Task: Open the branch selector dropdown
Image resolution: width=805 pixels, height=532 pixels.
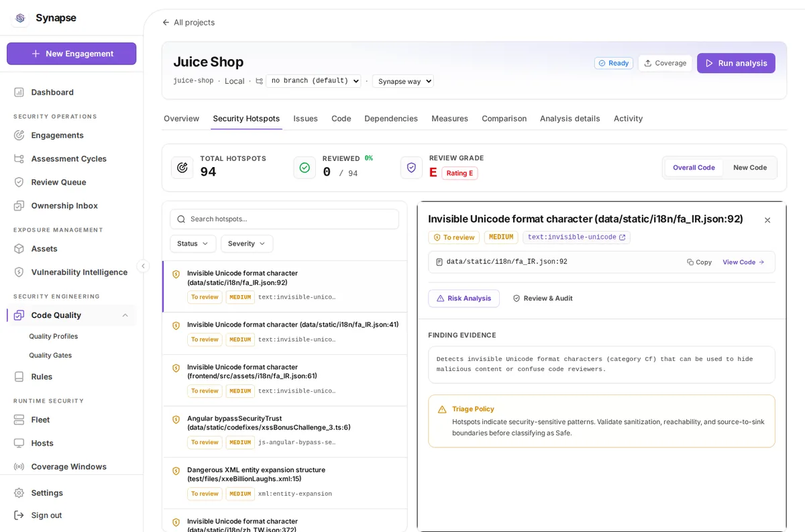Action: click(x=313, y=81)
